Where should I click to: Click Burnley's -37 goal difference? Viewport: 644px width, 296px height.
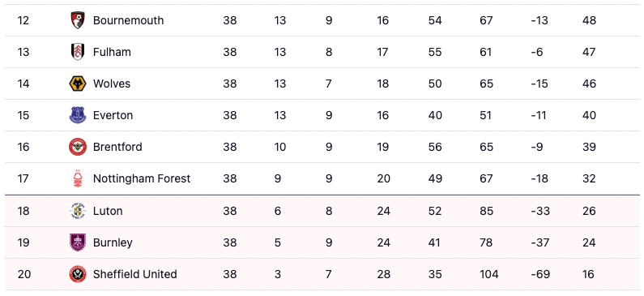click(x=540, y=242)
